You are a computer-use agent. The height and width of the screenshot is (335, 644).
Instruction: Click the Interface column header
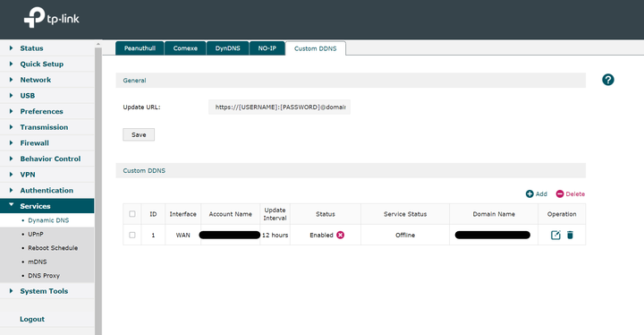click(182, 214)
